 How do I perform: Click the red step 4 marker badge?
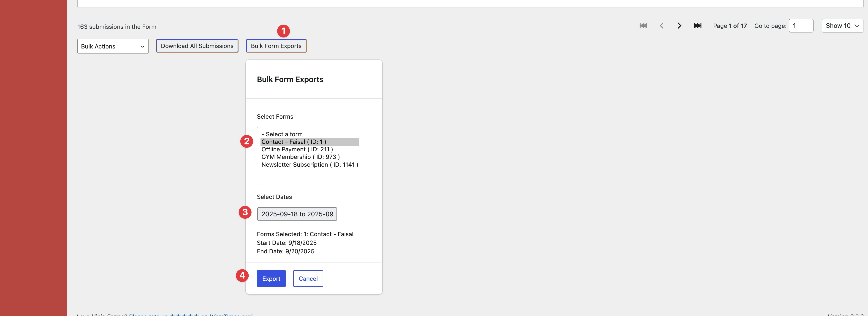pyautogui.click(x=242, y=276)
